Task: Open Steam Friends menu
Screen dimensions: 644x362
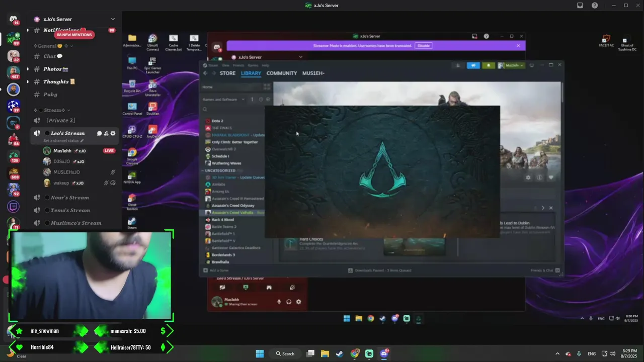Action: pyautogui.click(x=238, y=65)
